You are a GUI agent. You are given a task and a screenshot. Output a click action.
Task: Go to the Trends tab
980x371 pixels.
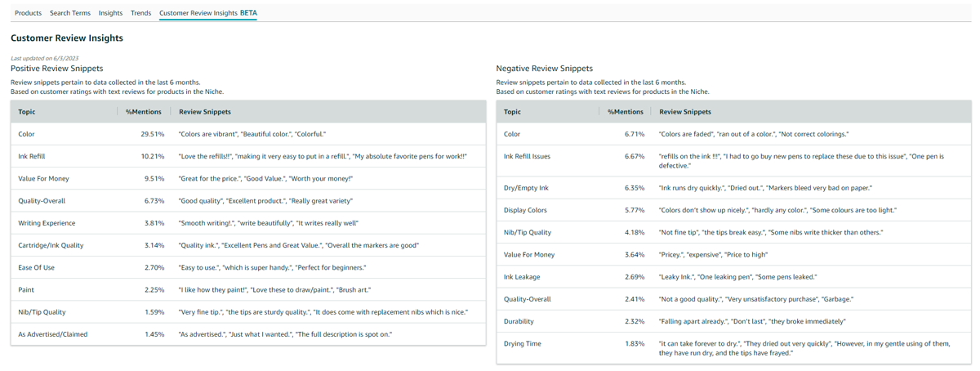tap(140, 13)
